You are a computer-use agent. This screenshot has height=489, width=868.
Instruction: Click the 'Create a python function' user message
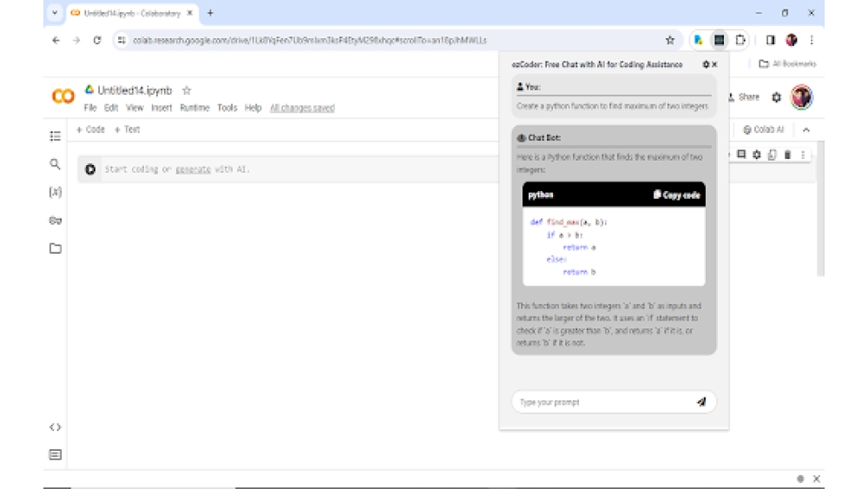click(x=612, y=106)
